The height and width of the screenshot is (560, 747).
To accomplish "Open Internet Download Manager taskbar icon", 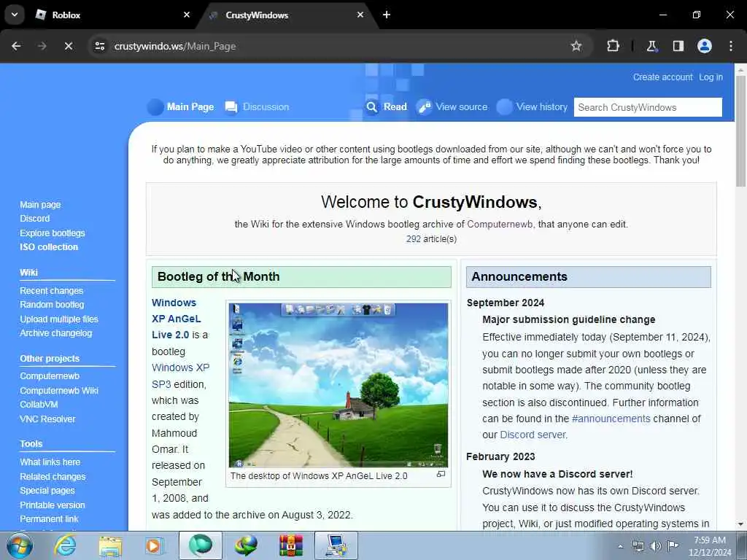I will coord(246,545).
